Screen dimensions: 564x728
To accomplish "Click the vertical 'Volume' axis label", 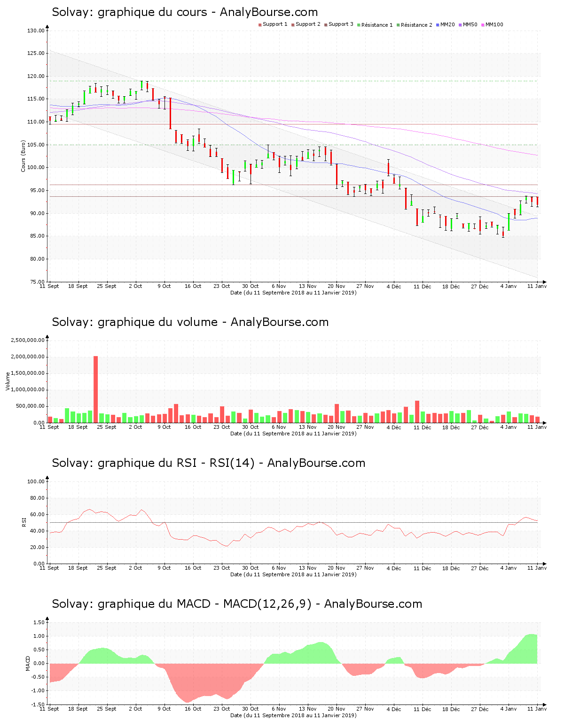I will click(8, 381).
